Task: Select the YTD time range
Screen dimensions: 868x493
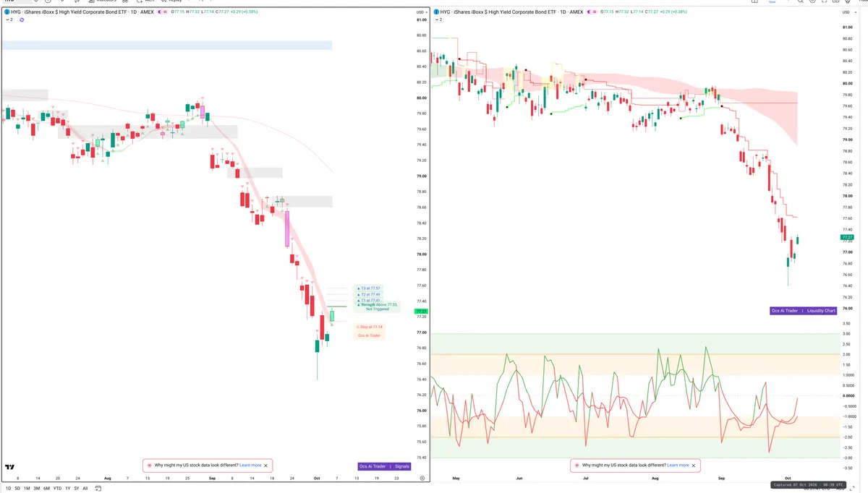Action: point(57,488)
